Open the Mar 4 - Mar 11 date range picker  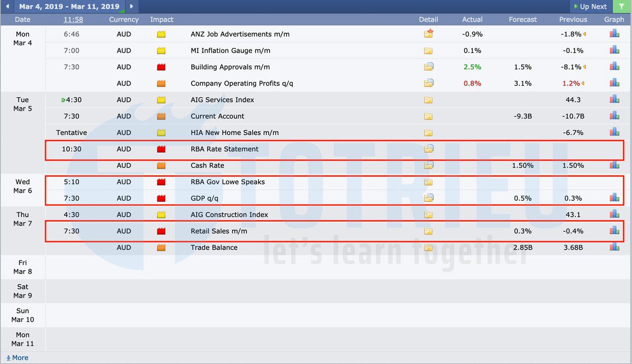(x=69, y=6)
